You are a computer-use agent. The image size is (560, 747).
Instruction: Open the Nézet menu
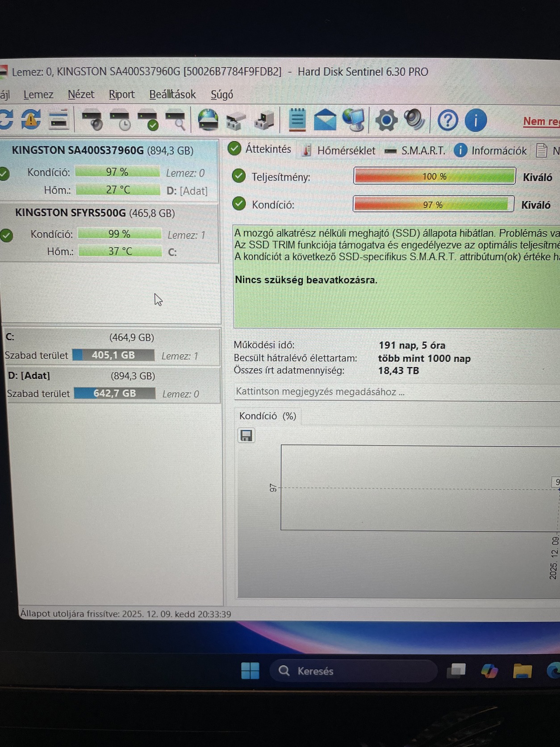point(81,95)
